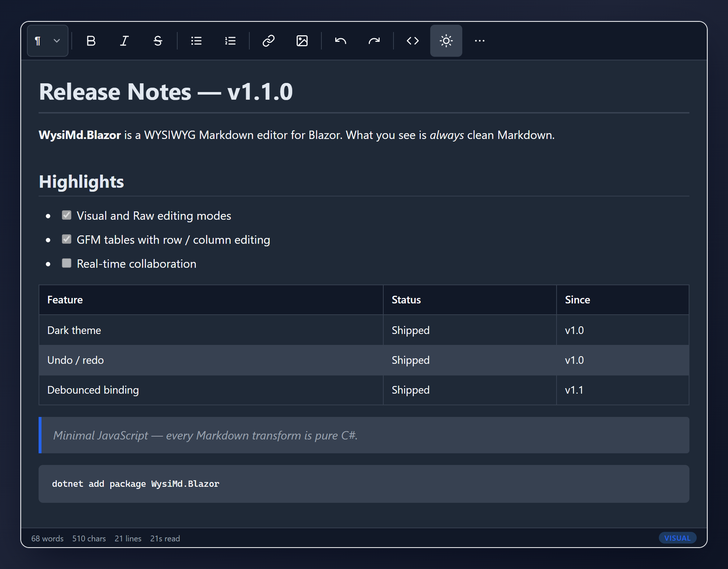Click the Release Notes — v1.1.0 heading
The image size is (728, 569).
pos(166,92)
